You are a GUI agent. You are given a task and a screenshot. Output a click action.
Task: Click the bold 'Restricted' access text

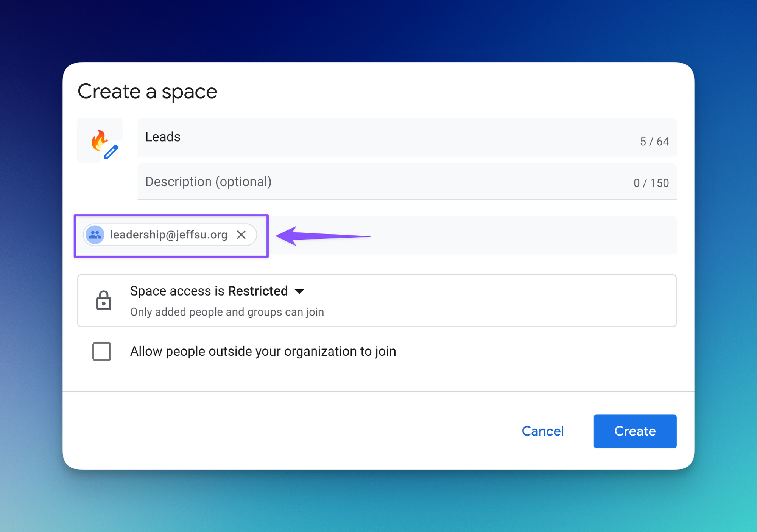coord(258,291)
